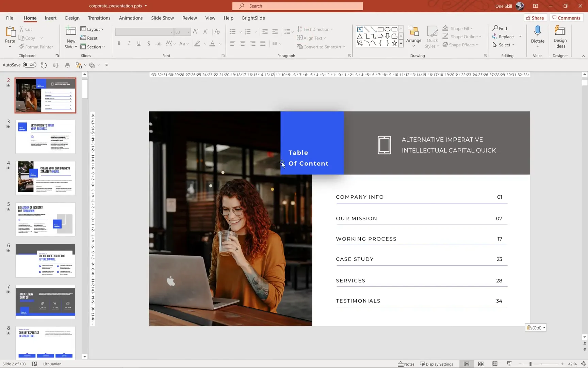Select the oval shape in the Drawing gallery

click(x=388, y=29)
